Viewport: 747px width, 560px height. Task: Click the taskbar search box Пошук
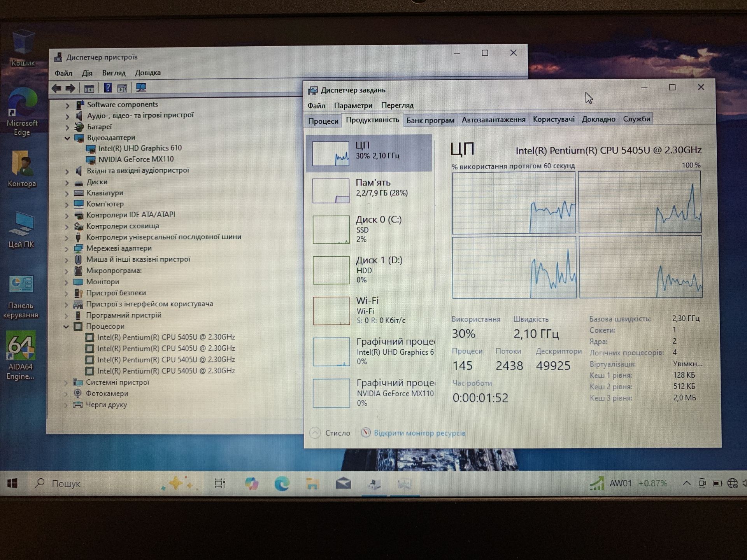point(117,483)
